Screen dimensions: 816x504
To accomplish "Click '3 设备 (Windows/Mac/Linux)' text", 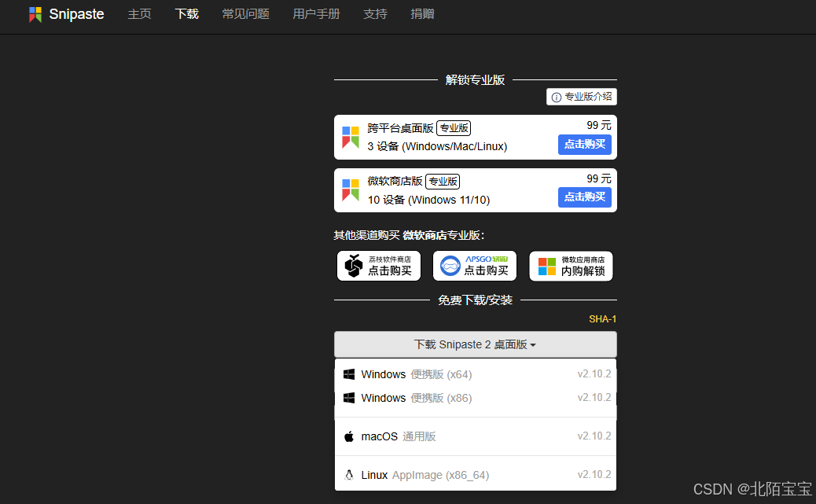I will pos(437,147).
